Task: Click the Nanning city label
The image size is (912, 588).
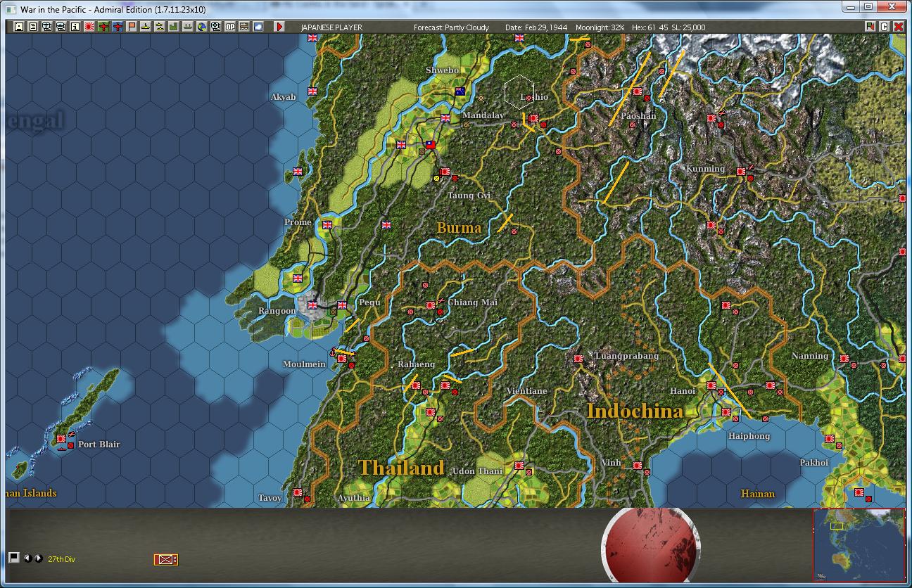Action: [x=809, y=356]
